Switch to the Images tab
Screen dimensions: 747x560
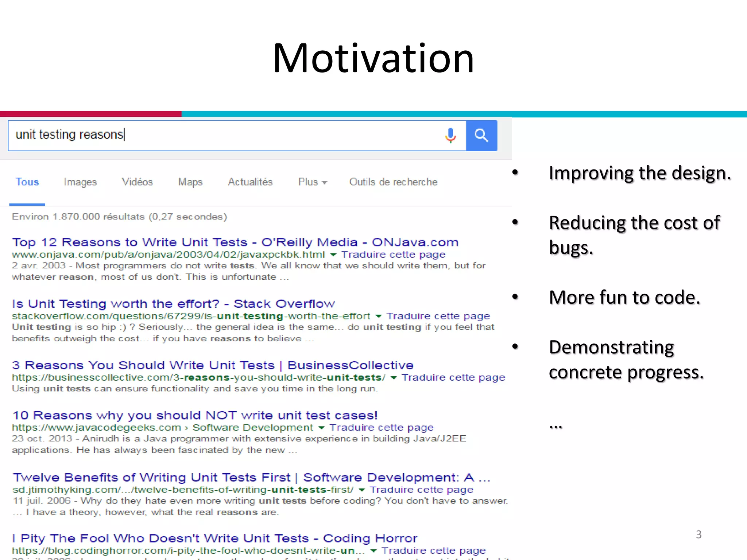click(x=80, y=182)
